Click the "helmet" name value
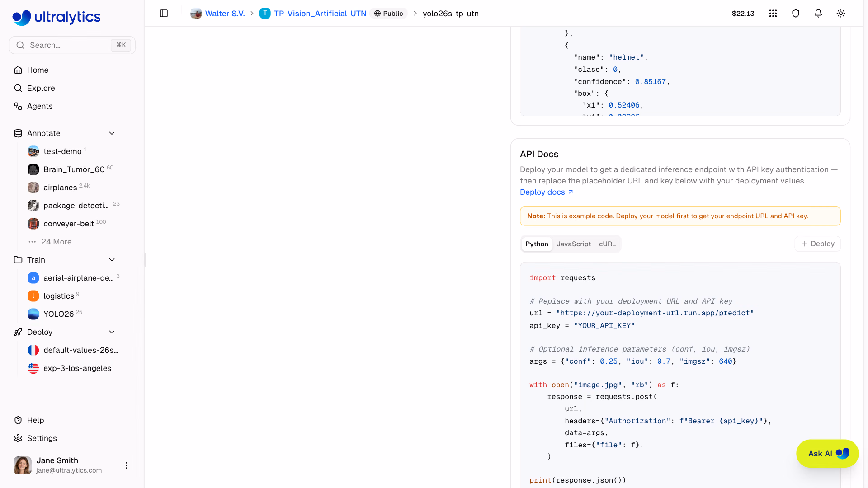Viewport: 868px width, 488px height. tap(626, 57)
